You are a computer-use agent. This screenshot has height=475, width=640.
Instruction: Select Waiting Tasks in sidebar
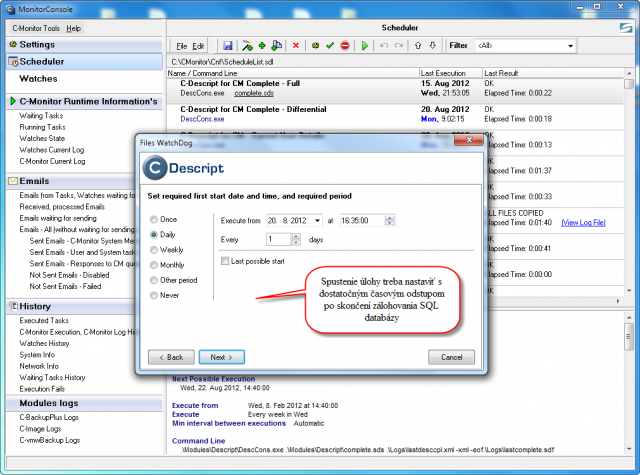[41, 115]
